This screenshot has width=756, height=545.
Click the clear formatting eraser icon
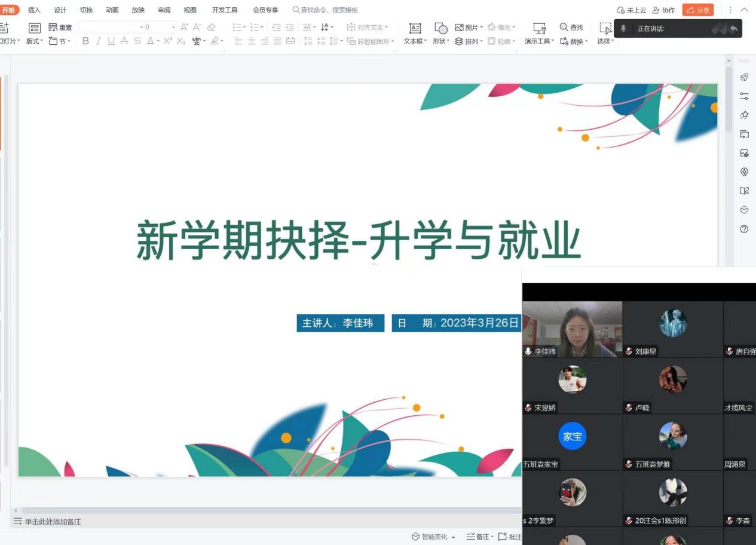[211, 27]
